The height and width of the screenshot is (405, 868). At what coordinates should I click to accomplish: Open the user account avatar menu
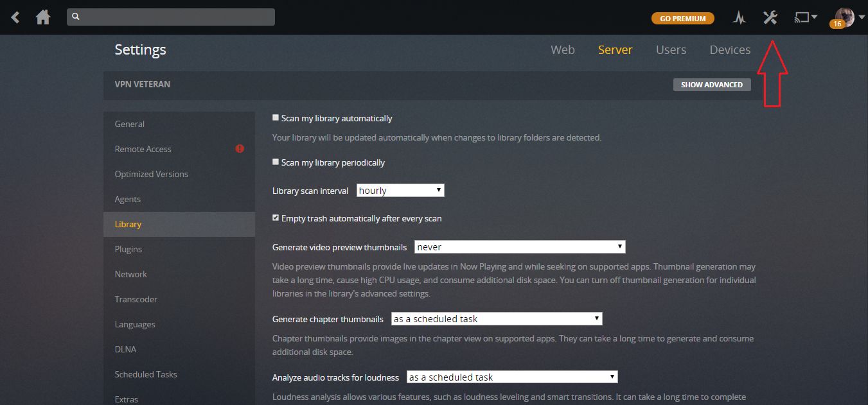click(844, 16)
